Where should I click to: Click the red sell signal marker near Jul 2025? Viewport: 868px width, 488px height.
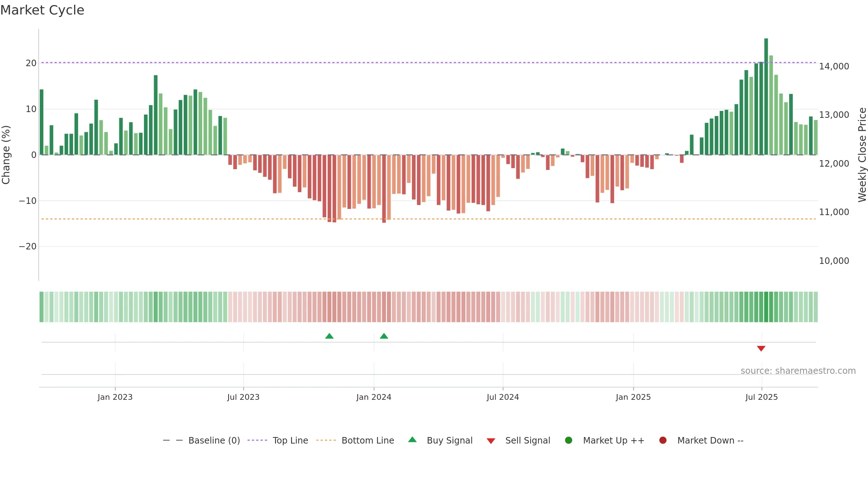[761, 348]
